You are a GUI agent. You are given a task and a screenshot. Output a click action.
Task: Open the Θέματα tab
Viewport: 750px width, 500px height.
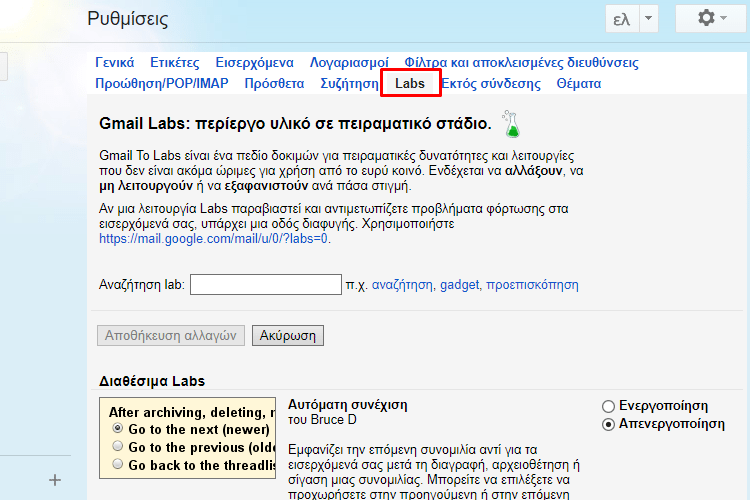pos(579,84)
